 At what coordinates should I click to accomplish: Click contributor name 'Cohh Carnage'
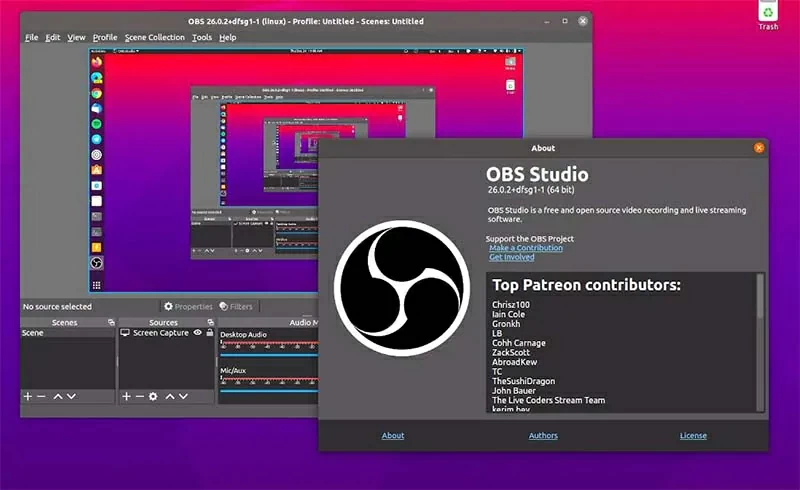518,342
